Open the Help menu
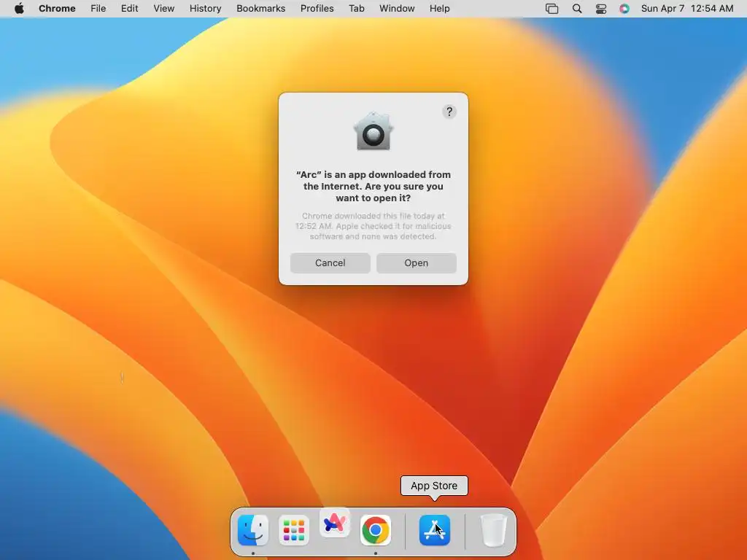This screenshot has height=560, width=747. click(439, 9)
